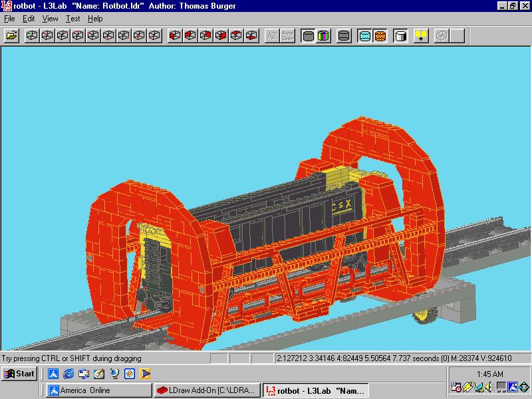Click the AZ toolbar button
This screenshot has width=532, height=399.
(x=272, y=36)
